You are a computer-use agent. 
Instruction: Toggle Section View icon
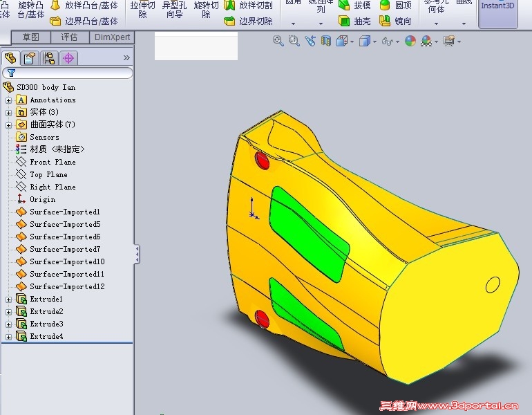[x=326, y=41]
